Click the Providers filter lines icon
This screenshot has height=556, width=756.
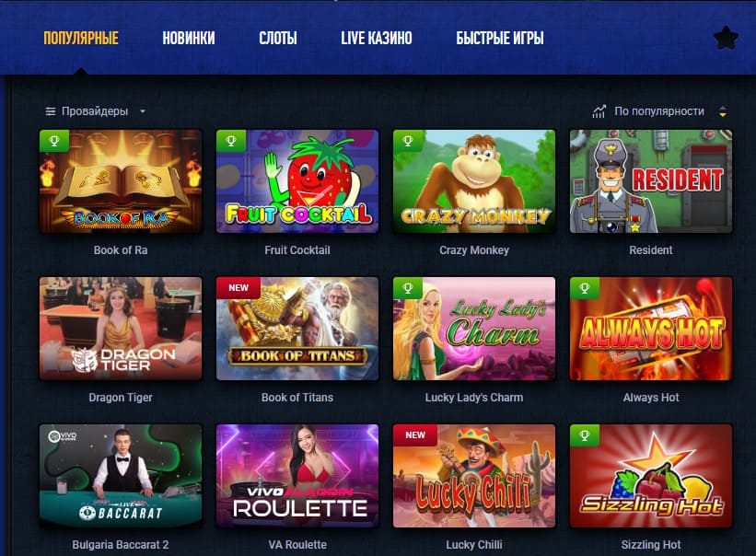pos(50,111)
